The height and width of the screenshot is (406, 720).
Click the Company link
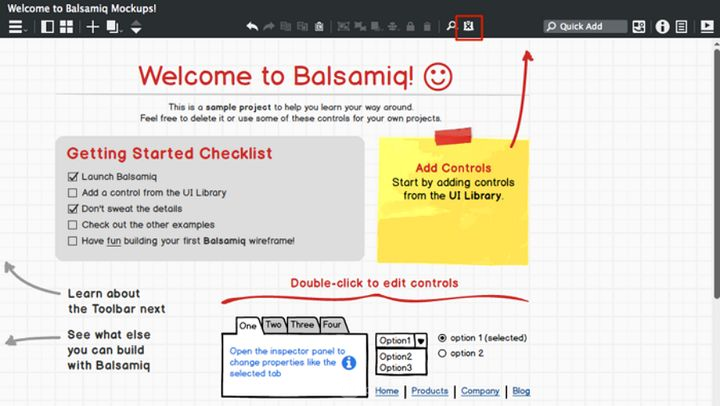pos(480,391)
